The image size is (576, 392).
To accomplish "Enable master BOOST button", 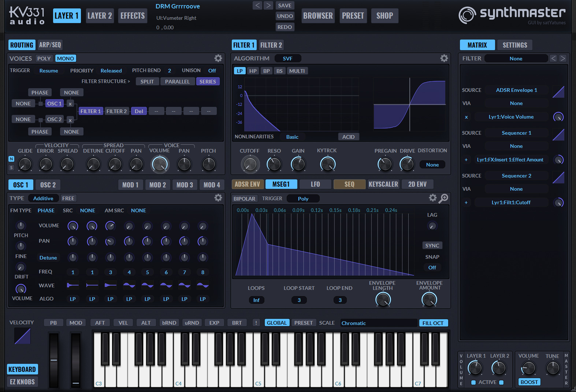I will (x=529, y=382).
